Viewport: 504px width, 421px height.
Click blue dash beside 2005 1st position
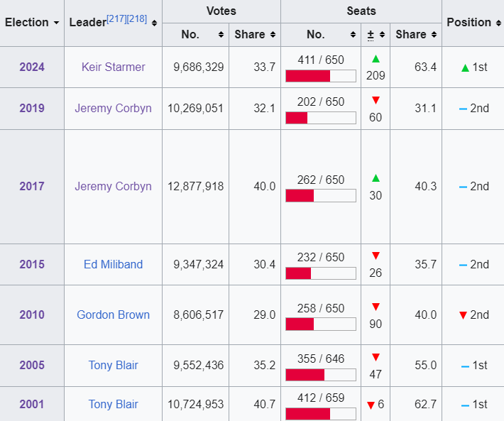coord(465,366)
